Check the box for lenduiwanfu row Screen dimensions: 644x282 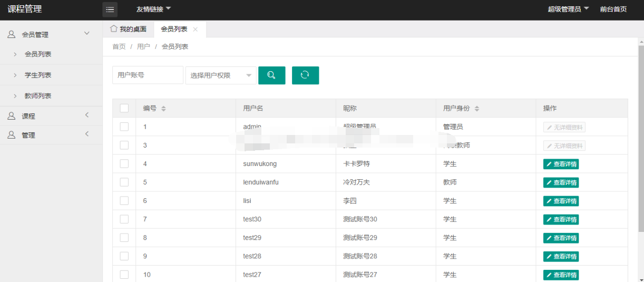click(x=124, y=182)
